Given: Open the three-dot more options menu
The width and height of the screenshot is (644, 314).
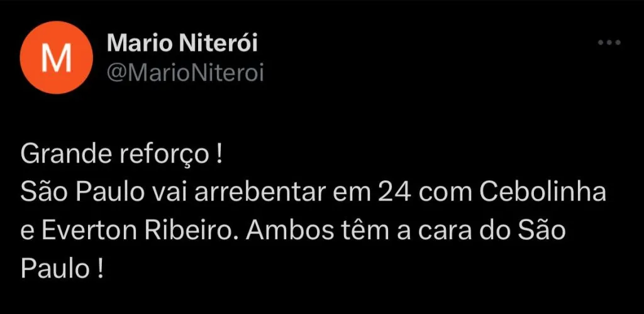Looking at the screenshot, I should tap(609, 42).
